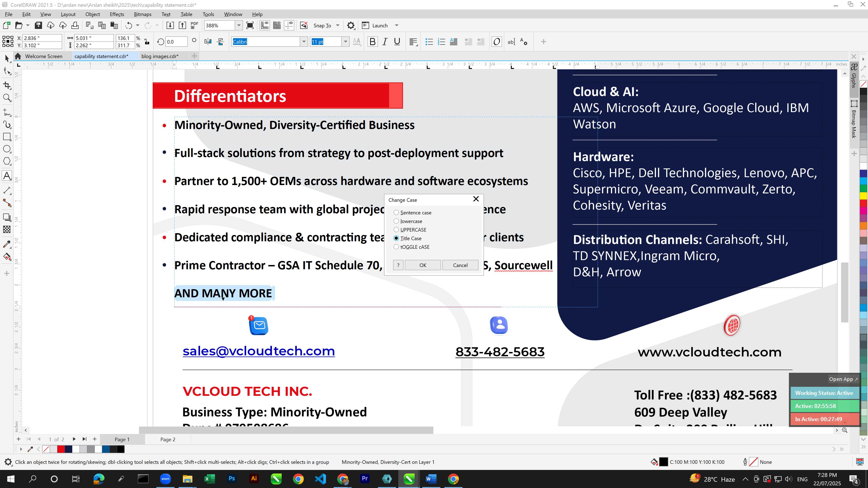Open the Effects menu
Viewport: 868px width, 488px height.
[117, 14]
